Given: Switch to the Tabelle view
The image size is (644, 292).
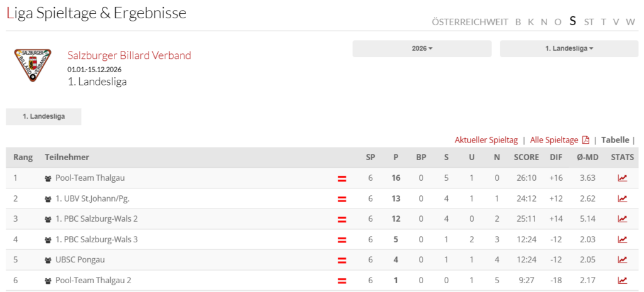Looking at the screenshot, I should pos(615,140).
